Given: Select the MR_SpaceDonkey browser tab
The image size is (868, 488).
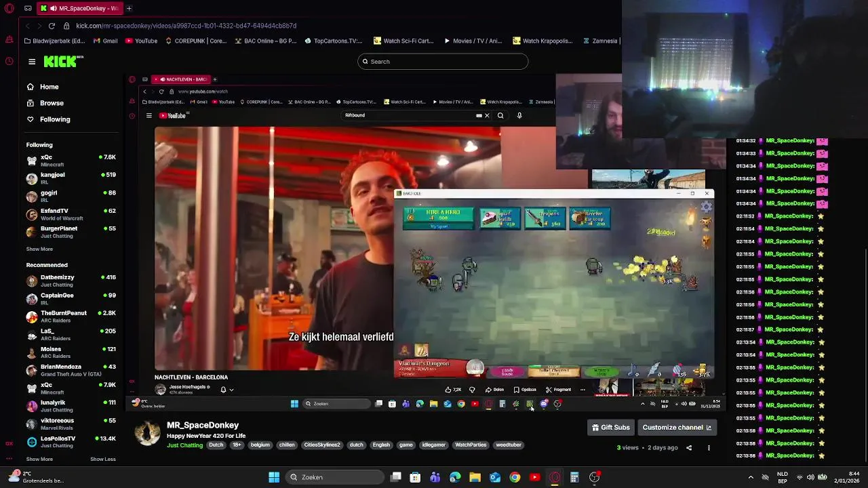Looking at the screenshot, I should [x=79, y=8].
